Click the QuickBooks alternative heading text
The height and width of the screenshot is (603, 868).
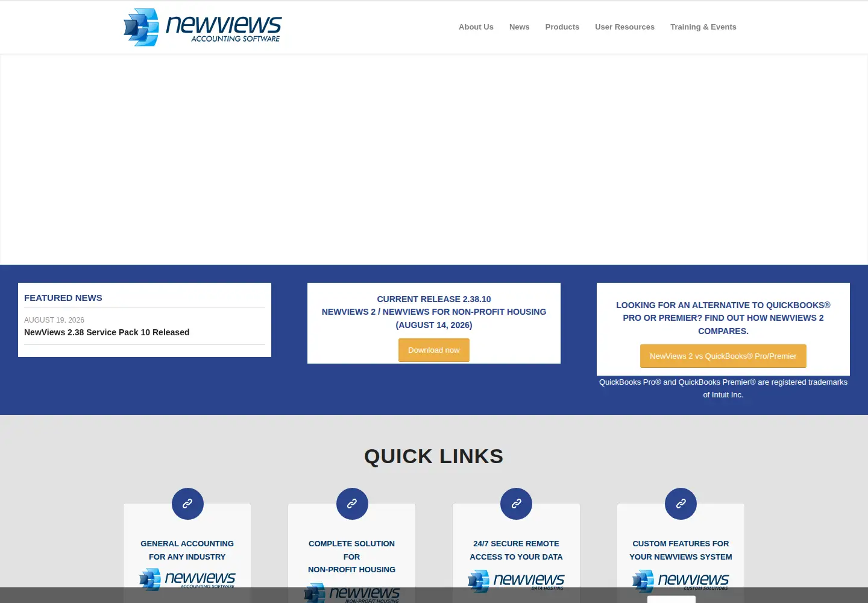pos(723,318)
